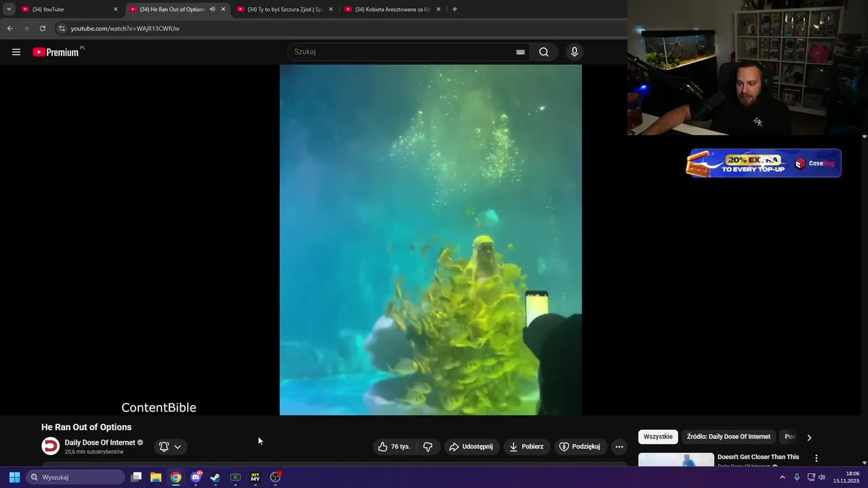Click page scrollbar down arrow

pyautogui.click(x=865, y=464)
